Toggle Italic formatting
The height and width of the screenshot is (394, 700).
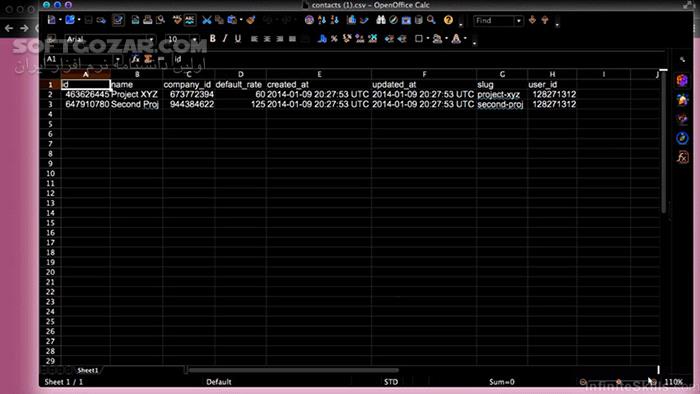pyautogui.click(x=225, y=39)
